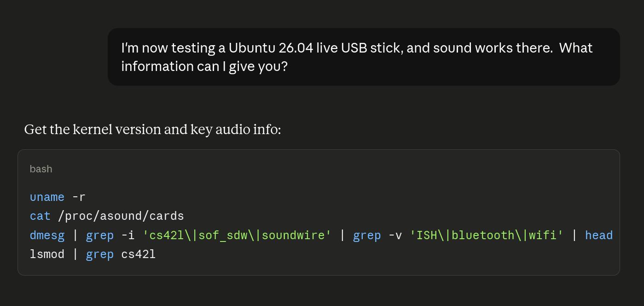Click the white 'cs42l' argument on last line
The image size is (644, 306).
pos(139,254)
